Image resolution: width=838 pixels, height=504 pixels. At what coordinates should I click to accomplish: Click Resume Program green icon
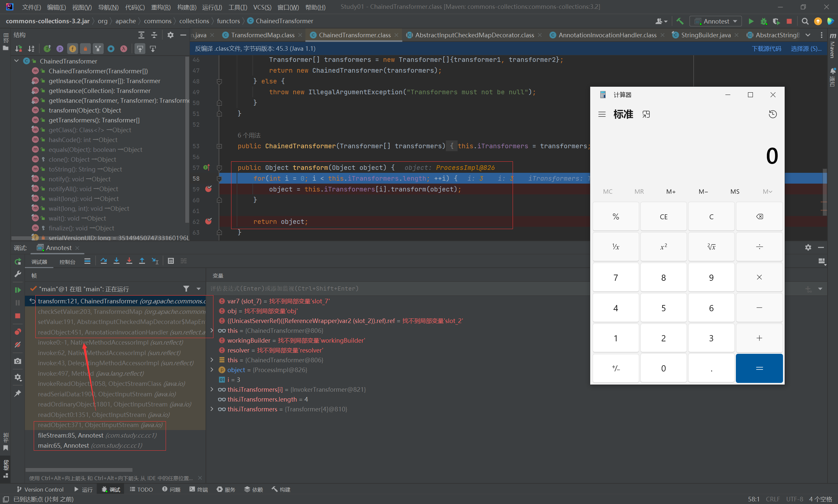tap(18, 290)
